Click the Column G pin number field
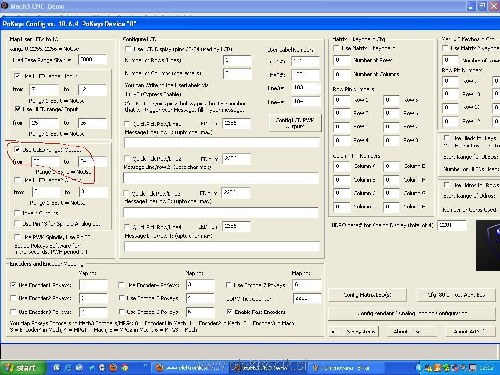Viewport: 500px width, 375px height. (391, 193)
